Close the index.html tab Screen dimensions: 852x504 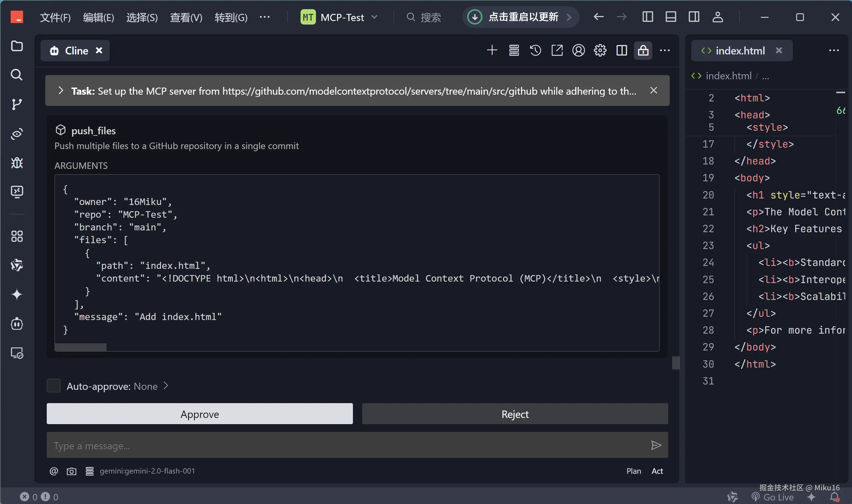(779, 50)
